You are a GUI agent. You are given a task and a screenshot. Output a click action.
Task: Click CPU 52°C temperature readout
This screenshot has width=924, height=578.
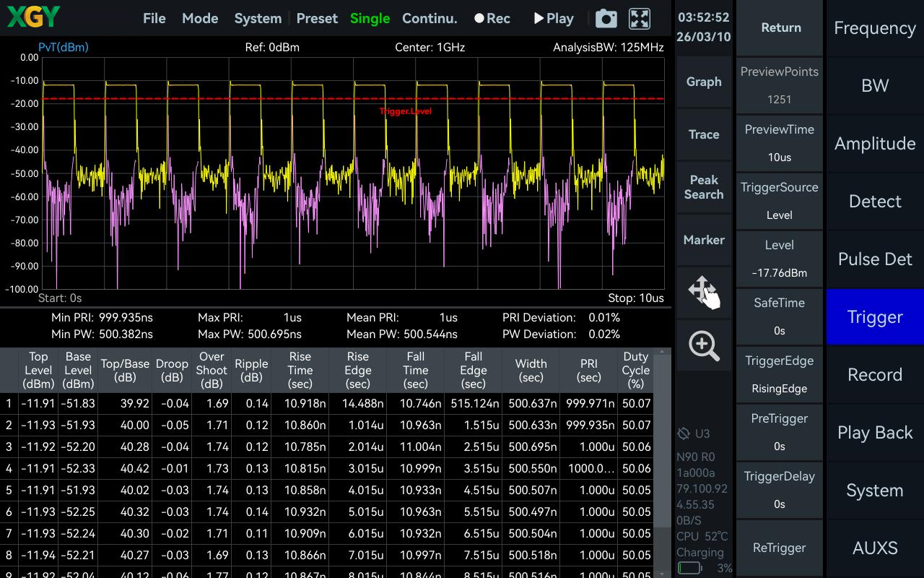702,536
